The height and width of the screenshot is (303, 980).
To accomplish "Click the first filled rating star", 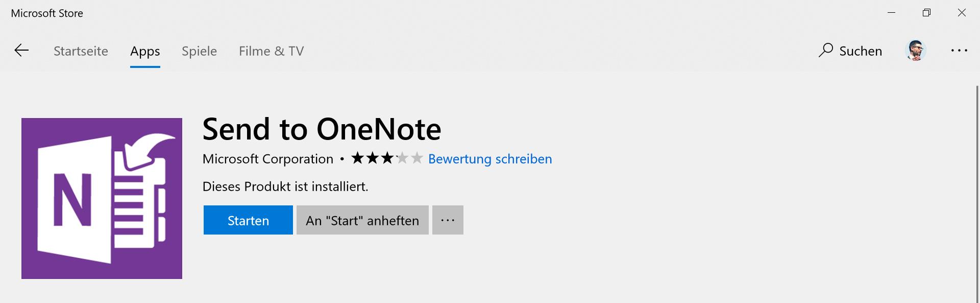I will 358,158.
